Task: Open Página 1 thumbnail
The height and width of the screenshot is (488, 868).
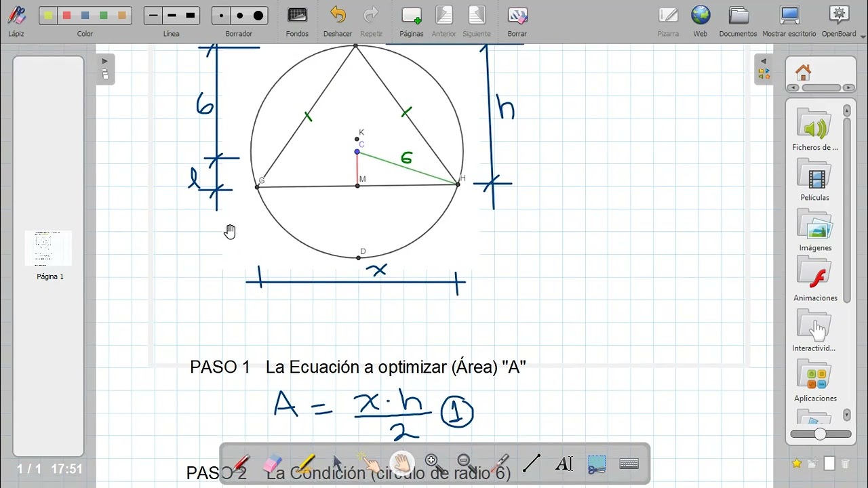Action: pos(48,248)
